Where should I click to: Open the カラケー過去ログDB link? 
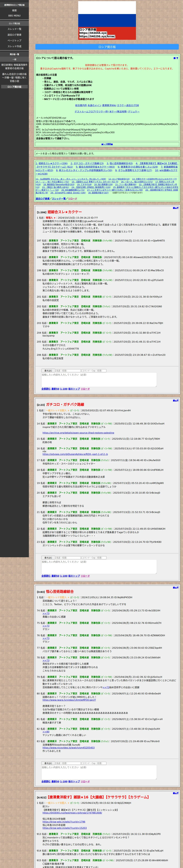[128, 105]
